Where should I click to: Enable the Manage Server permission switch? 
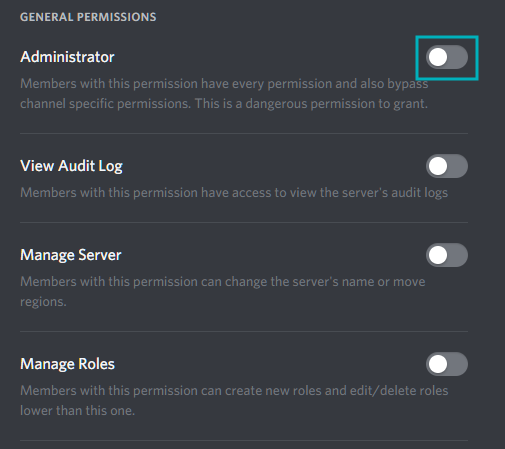click(447, 255)
